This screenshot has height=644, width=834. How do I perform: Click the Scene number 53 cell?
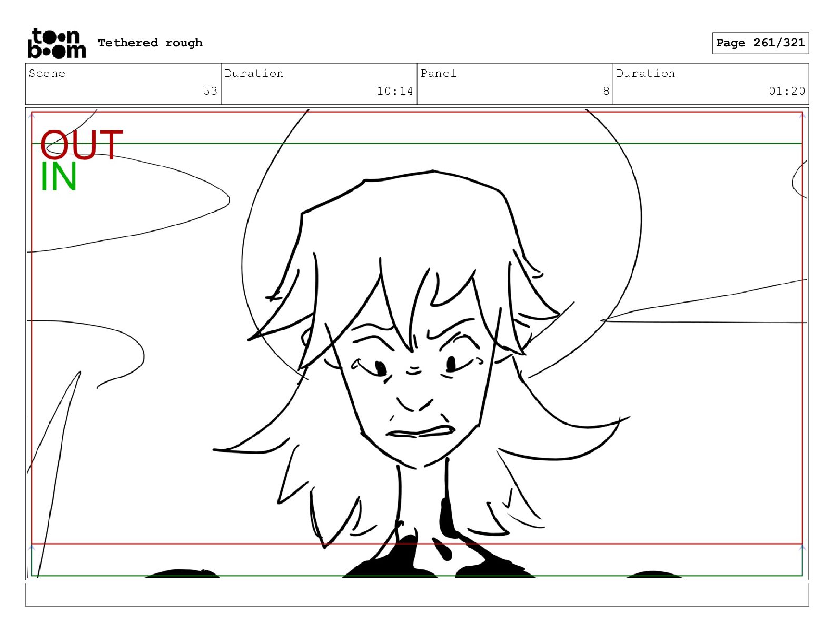pyautogui.click(x=123, y=84)
